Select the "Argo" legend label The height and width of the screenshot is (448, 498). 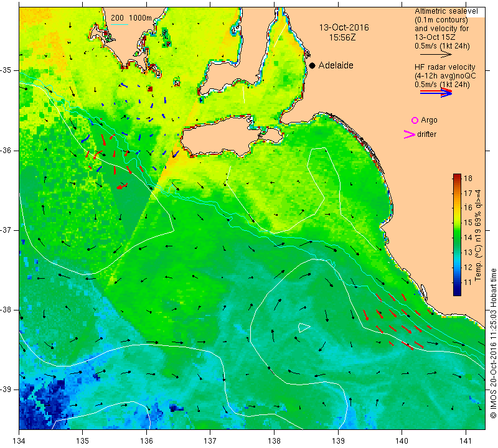(429, 120)
